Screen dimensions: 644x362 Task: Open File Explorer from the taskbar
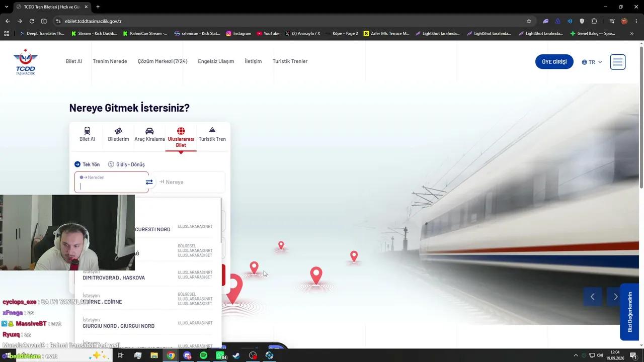pyautogui.click(x=154, y=355)
